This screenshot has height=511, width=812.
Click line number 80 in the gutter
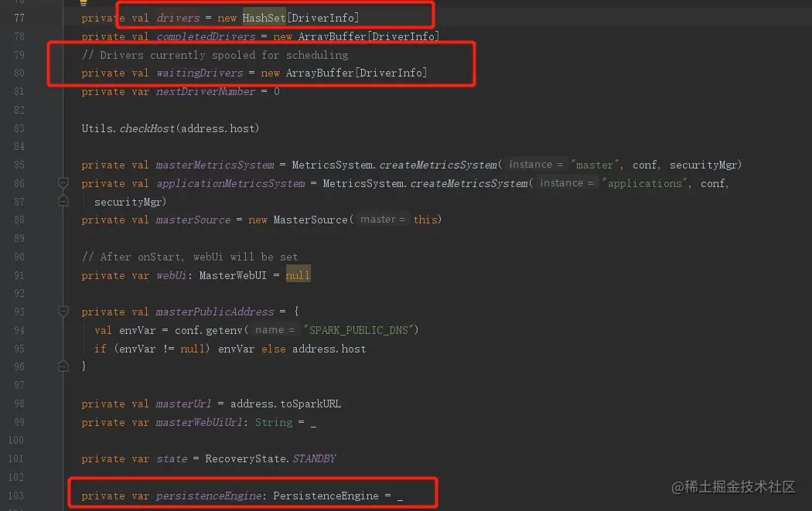[19, 73]
